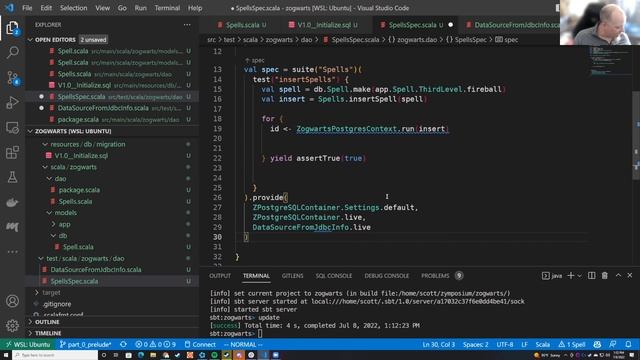Screen dimensions: 640x360
Task: Open Run and Debug view
Action: click(12, 102)
